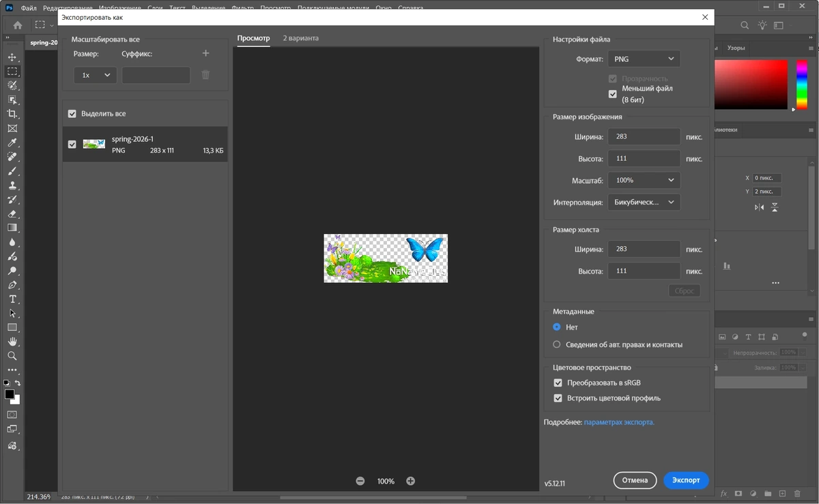Toggle Меньший файл (8 бит) checkbox
Image resolution: width=819 pixels, height=504 pixels.
coord(613,94)
